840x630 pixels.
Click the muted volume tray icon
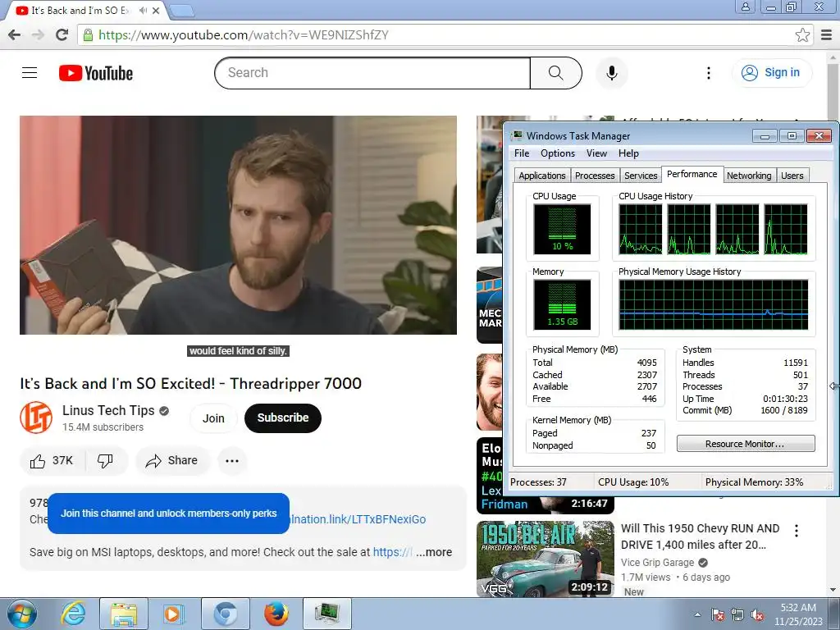point(757,614)
